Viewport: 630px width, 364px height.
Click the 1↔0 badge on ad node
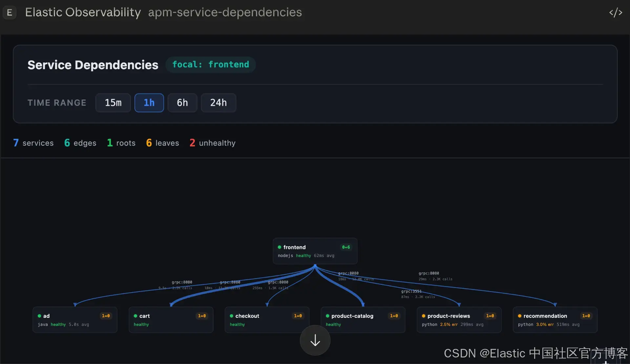coord(106,316)
